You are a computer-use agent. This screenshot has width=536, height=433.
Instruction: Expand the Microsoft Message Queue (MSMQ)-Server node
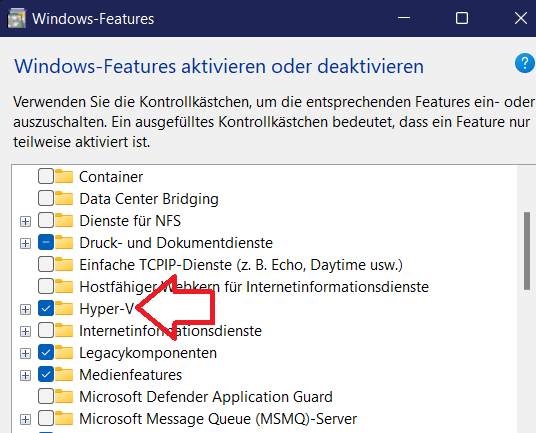25,419
